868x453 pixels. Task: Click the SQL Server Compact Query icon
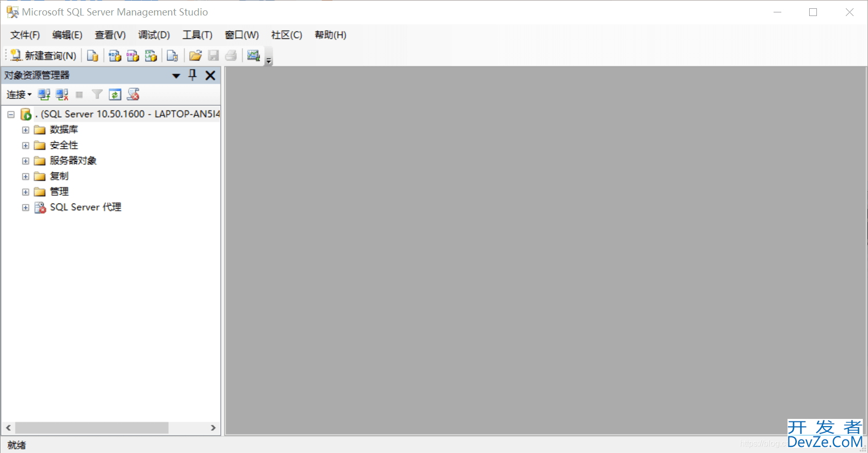click(x=172, y=55)
